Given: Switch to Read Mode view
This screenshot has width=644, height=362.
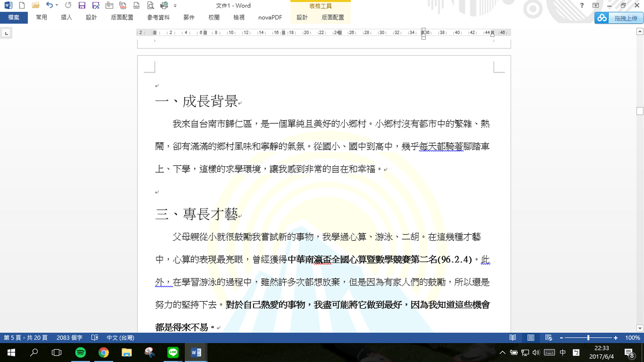Looking at the screenshot, I should 513,338.
